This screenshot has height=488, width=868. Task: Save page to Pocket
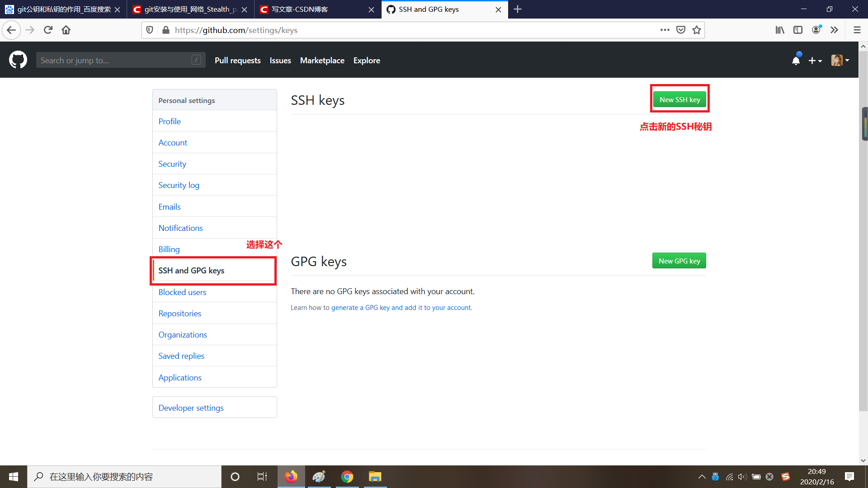coord(681,30)
